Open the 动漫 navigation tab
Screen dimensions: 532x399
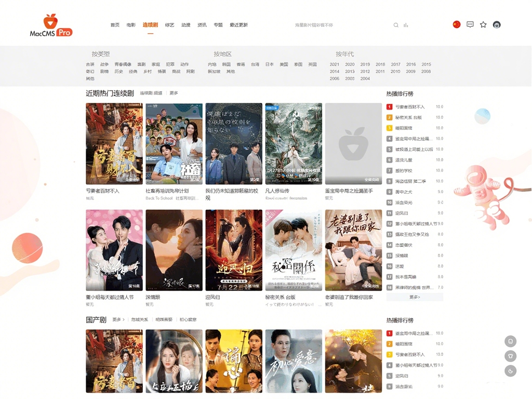[x=185, y=24]
